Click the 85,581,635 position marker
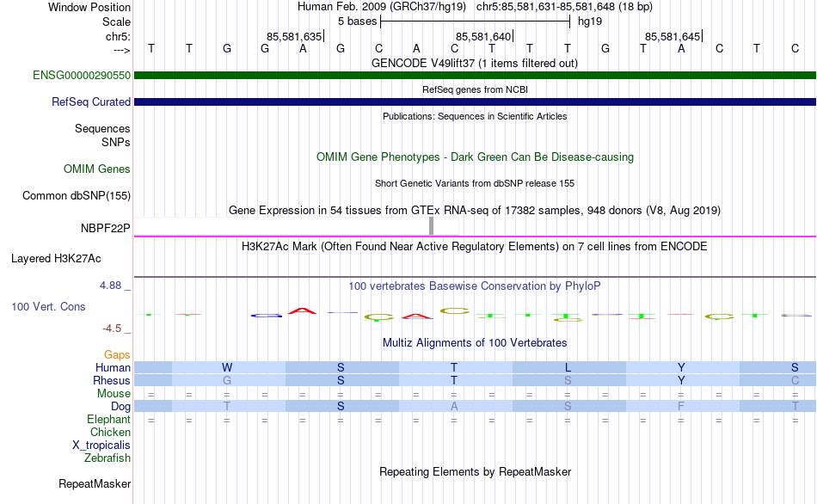 [x=295, y=36]
